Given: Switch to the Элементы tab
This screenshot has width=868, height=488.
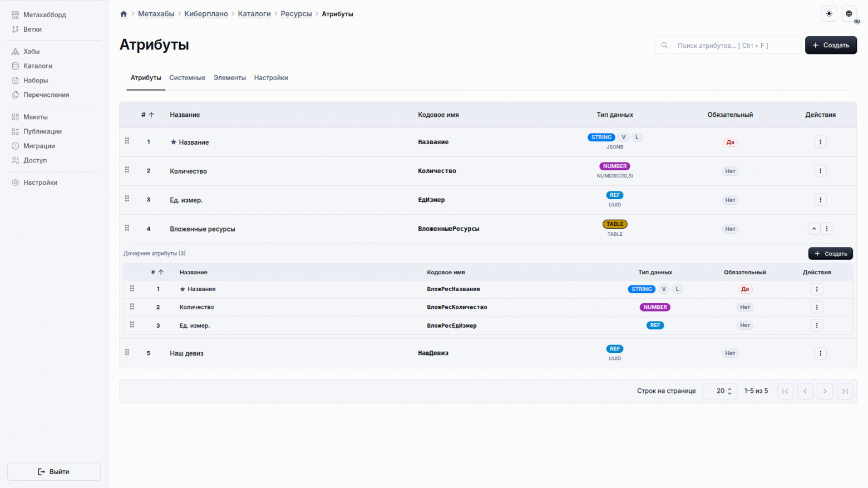Looking at the screenshot, I should (x=229, y=78).
